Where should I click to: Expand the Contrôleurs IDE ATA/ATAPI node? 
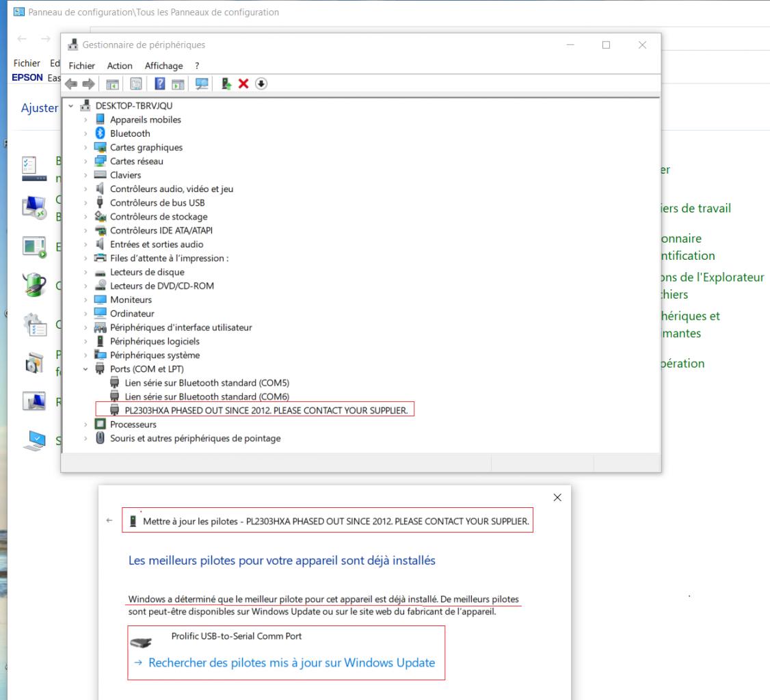point(85,230)
